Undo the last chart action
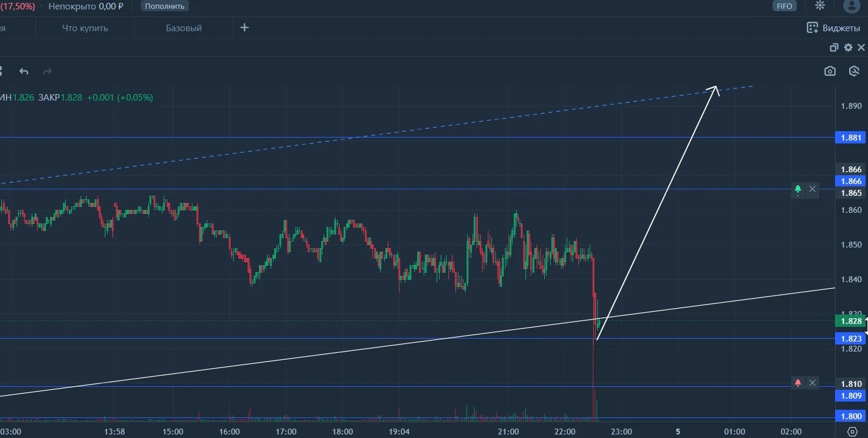 click(24, 71)
